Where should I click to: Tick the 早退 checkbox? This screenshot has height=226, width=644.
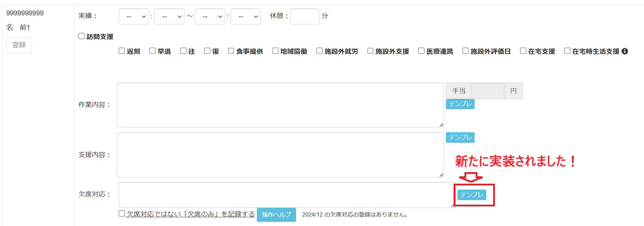(x=153, y=51)
